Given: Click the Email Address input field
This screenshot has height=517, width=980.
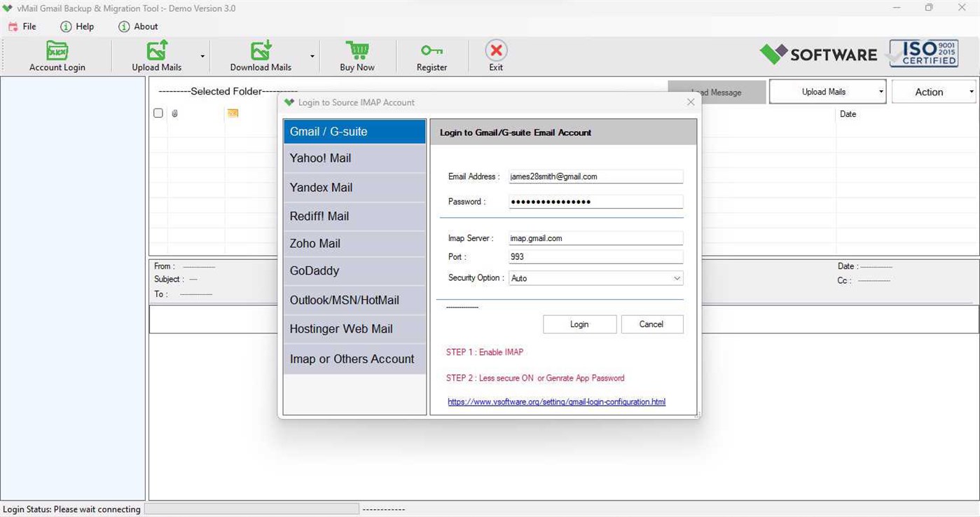Looking at the screenshot, I should tap(596, 177).
